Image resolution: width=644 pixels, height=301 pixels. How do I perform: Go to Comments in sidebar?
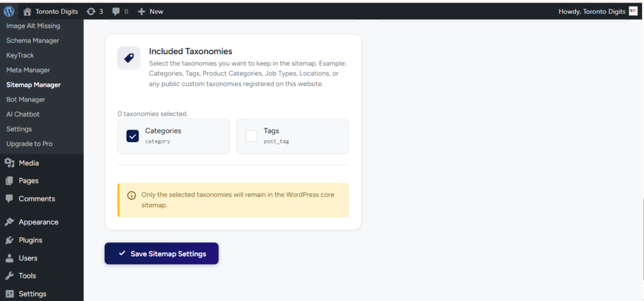pos(36,198)
